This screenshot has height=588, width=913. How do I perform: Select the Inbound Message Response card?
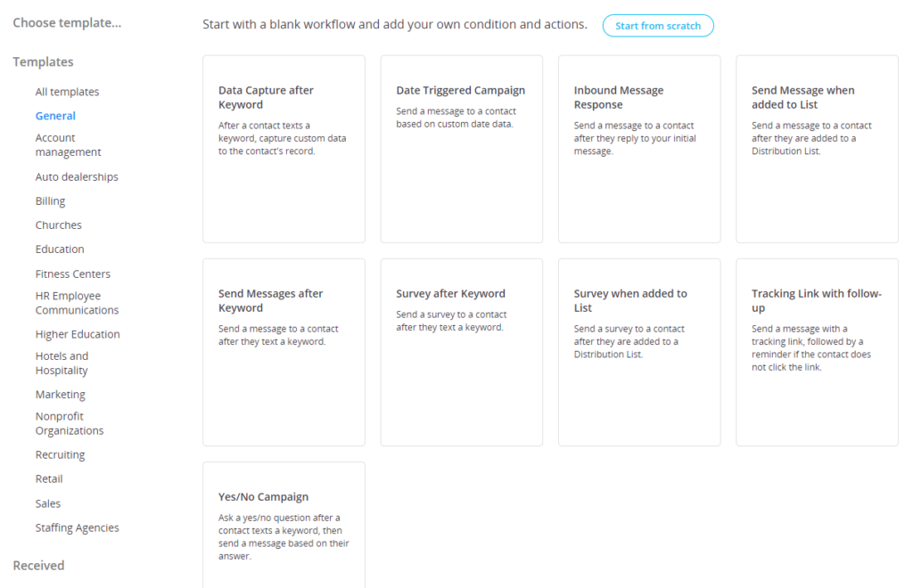pyautogui.click(x=638, y=149)
